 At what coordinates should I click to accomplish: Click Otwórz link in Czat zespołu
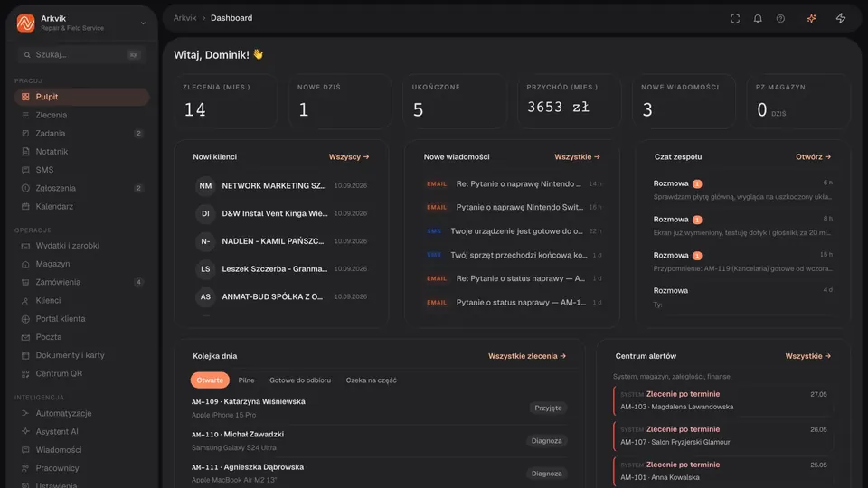[813, 157]
